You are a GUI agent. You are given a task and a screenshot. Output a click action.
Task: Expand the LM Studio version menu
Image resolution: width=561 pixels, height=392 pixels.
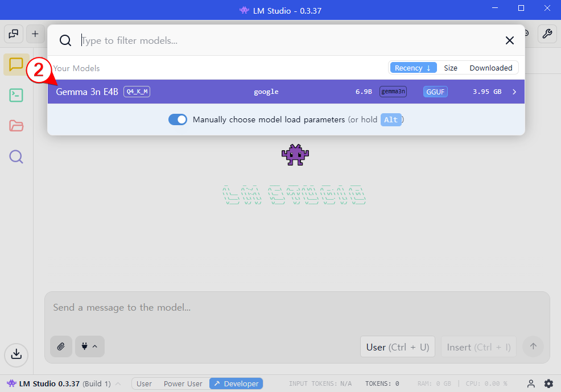[x=118, y=383]
